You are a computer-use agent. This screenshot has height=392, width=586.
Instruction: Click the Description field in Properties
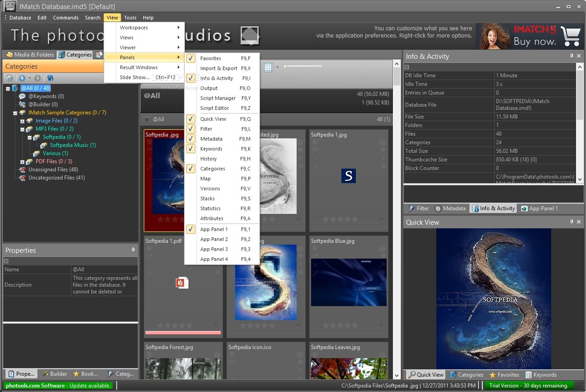[105, 285]
